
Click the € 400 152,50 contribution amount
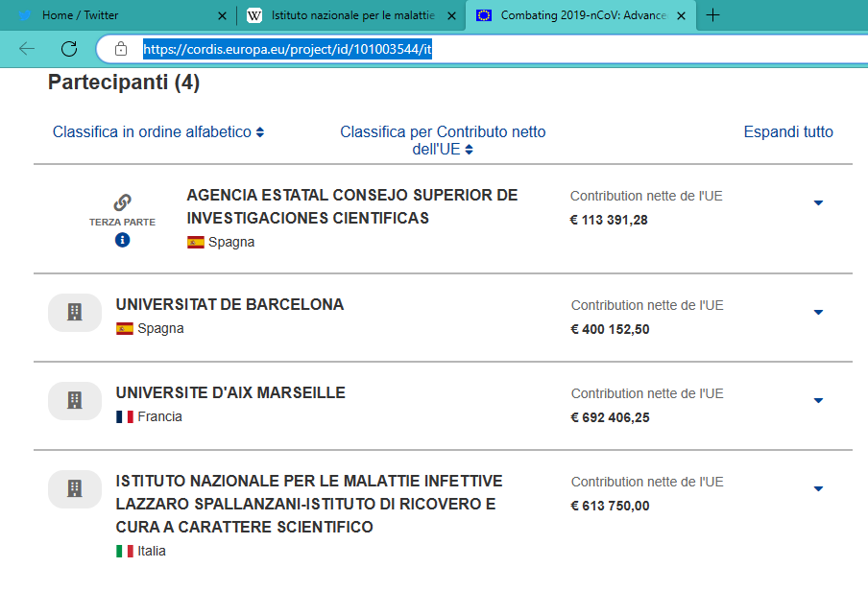610,330
